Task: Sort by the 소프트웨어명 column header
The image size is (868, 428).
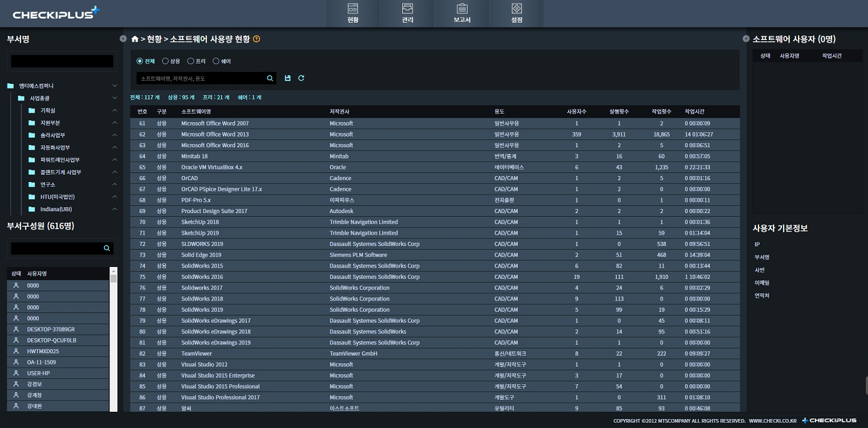Action: [x=196, y=111]
